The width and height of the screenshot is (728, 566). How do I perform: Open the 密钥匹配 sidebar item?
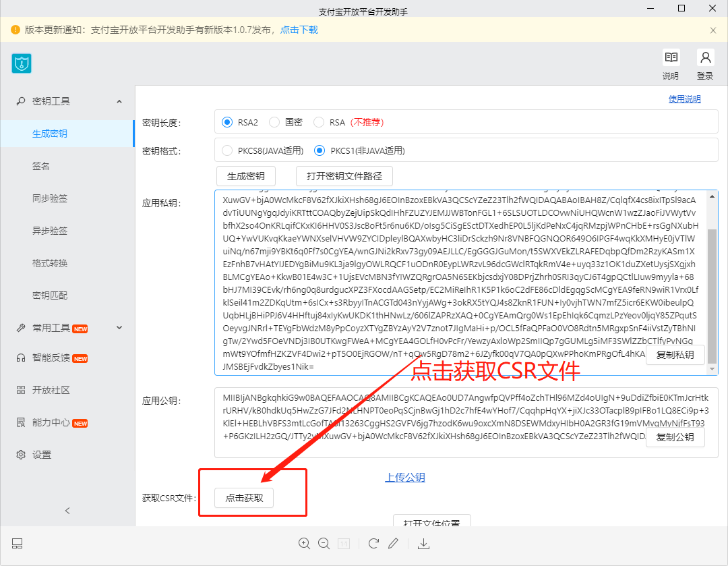coord(50,295)
